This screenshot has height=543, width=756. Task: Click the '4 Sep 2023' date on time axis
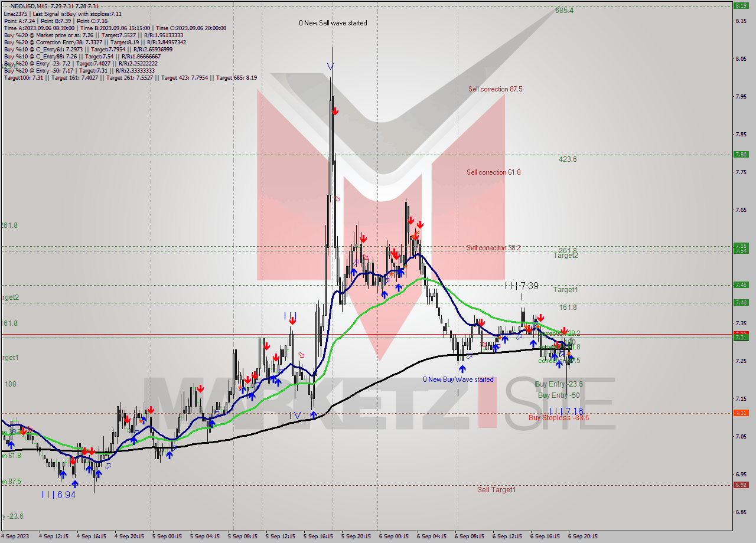coord(15,537)
